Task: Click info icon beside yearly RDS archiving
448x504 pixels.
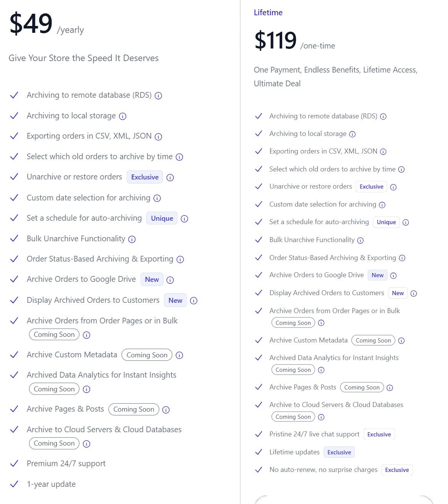Action: coord(158,96)
